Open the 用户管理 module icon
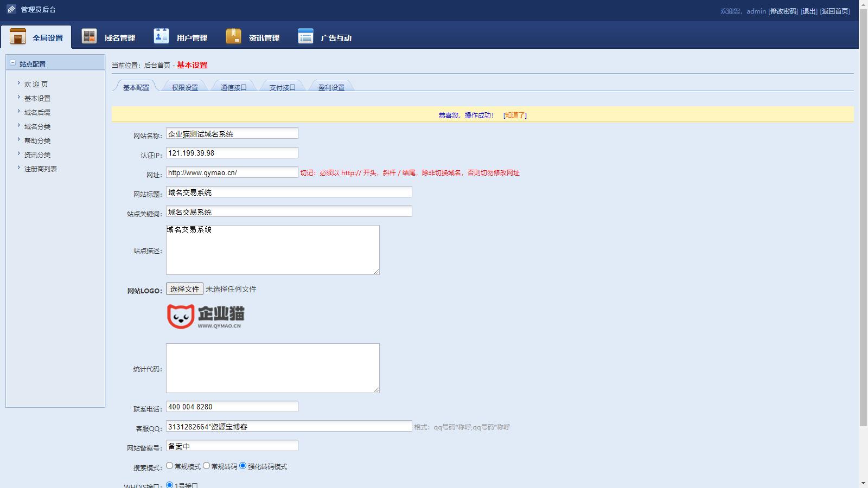The width and height of the screenshot is (868, 488). click(161, 36)
